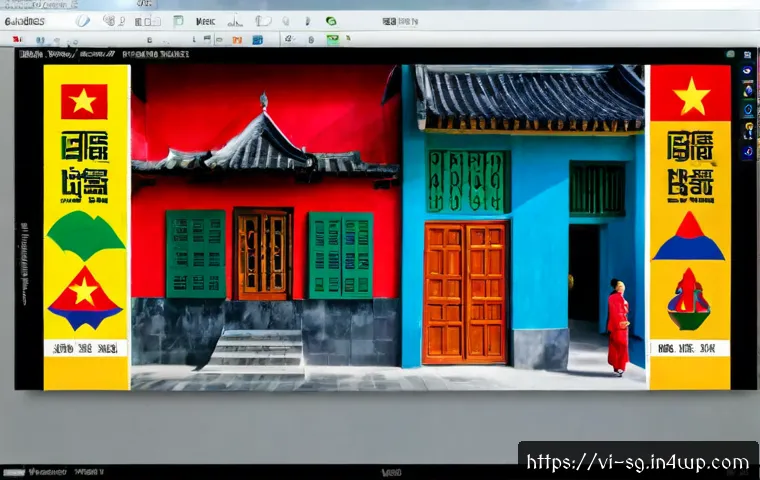Click the green swirl icon in top toolbar
Viewport: 760px width, 480px height.
(x=331, y=21)
